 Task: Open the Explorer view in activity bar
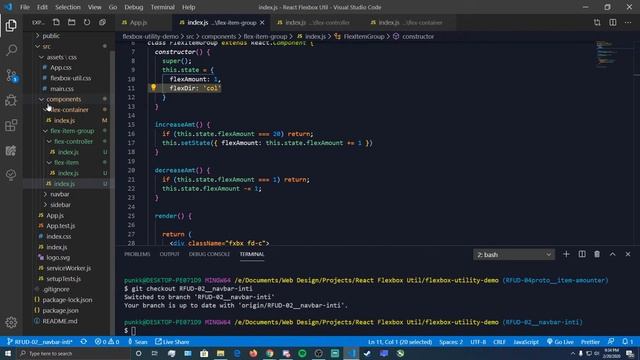point(11,25)
